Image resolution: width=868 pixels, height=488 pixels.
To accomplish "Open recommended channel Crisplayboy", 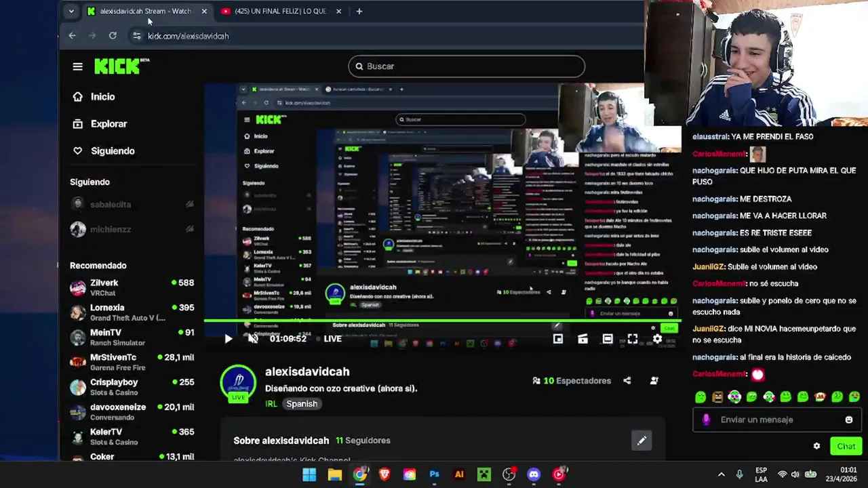I will tap(132, 387).
